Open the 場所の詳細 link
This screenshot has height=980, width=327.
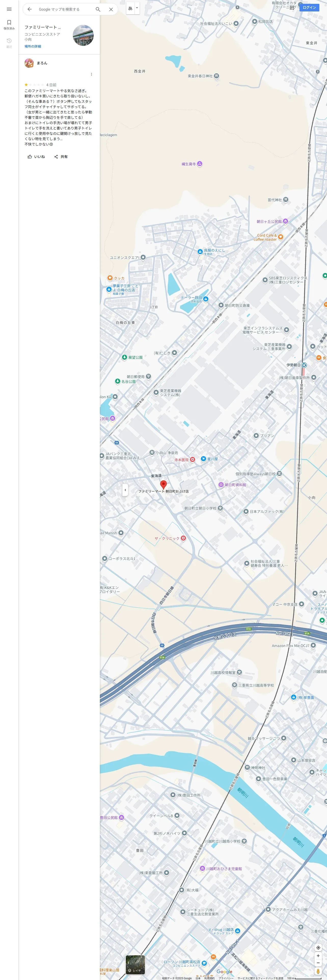33,46
